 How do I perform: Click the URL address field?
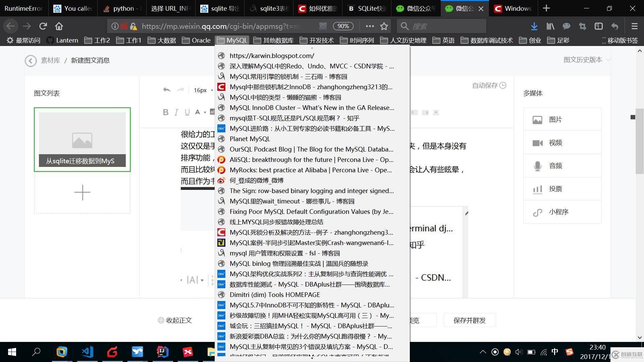tap(221, 26)
